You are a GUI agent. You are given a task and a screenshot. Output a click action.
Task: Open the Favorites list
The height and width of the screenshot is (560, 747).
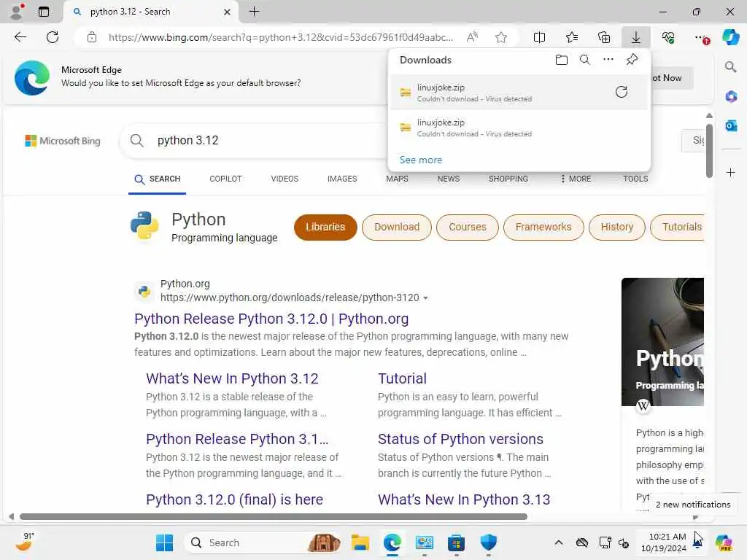(x=572, y=37)
